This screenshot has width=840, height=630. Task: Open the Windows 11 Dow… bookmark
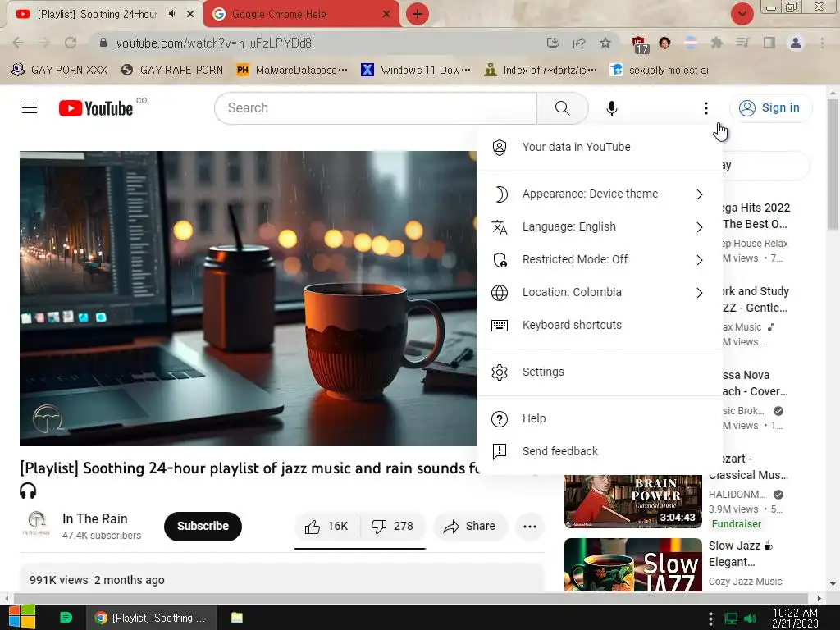click(x=416, y=71)
